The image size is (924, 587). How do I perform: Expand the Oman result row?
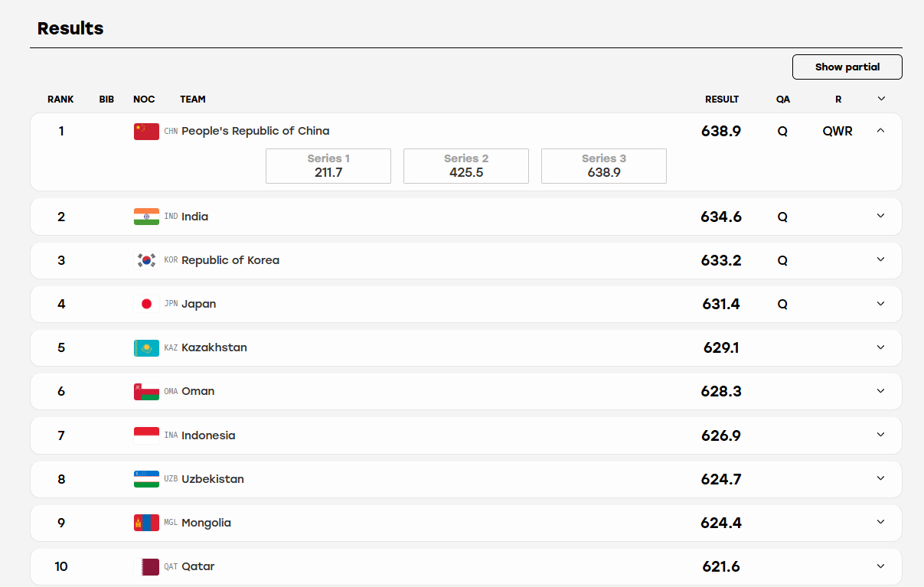click(880, 391)
